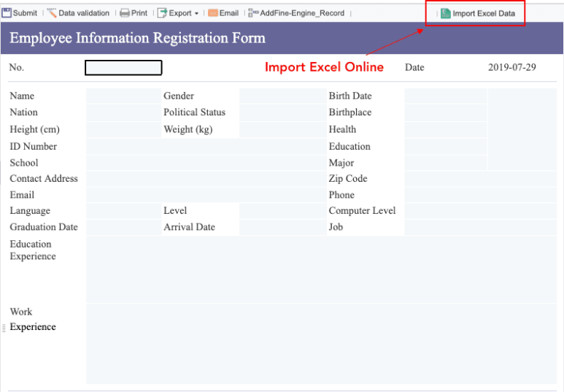Select the ID Number input field
The width and height of the screenshot is (564, 392).
pos(206,147)
